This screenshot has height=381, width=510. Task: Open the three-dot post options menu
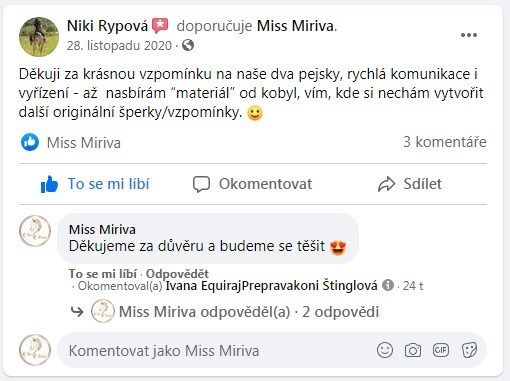(x=469, y=35)
